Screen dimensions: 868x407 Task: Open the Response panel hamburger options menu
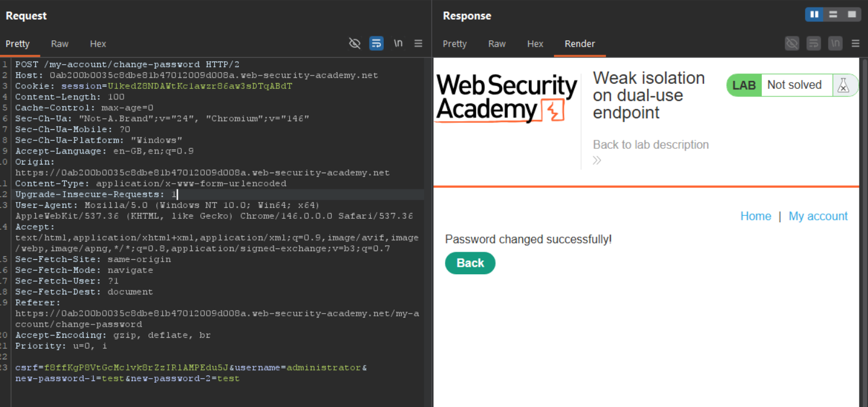point(856,43)
